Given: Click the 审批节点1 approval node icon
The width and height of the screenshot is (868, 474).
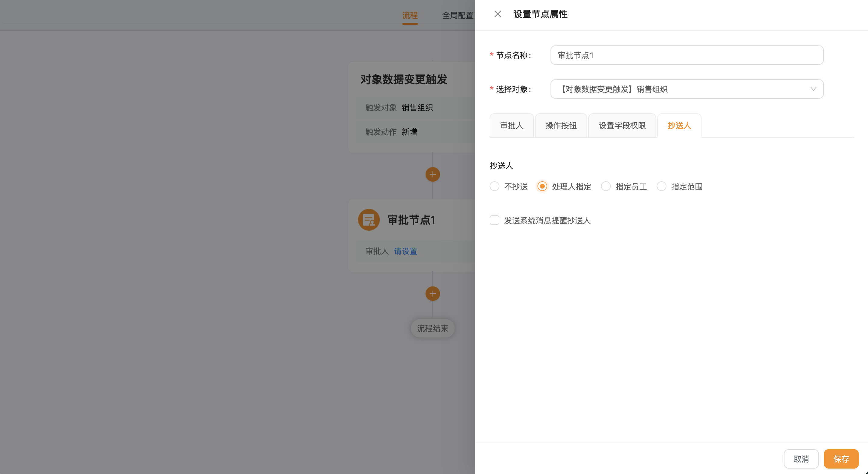Looking at the screenshot, I should pyautogui.click(x=369, y=220).
